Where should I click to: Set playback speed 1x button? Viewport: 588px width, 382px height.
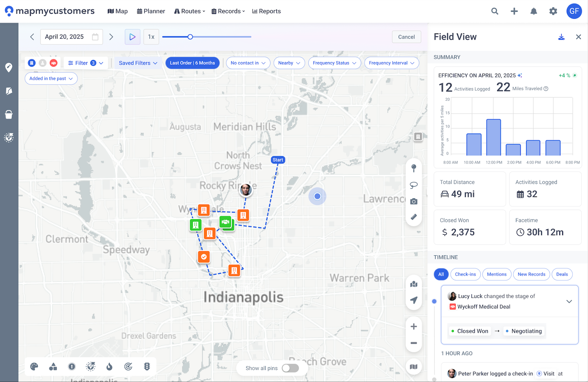pos(151,37)
